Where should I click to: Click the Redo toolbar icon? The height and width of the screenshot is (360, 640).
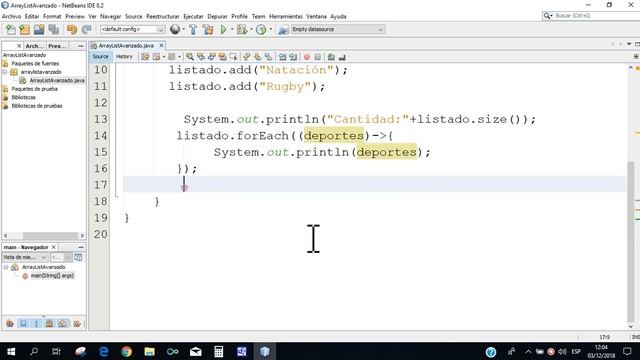click(86, 29)
